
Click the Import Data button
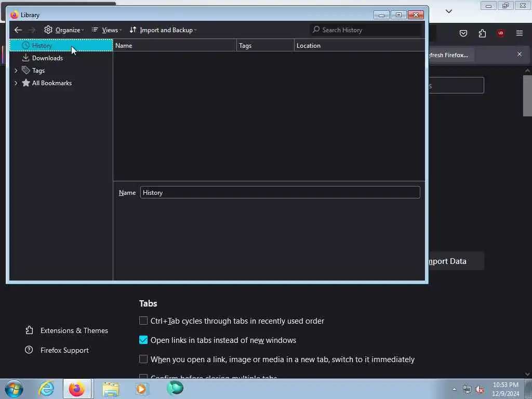(456, 261)
